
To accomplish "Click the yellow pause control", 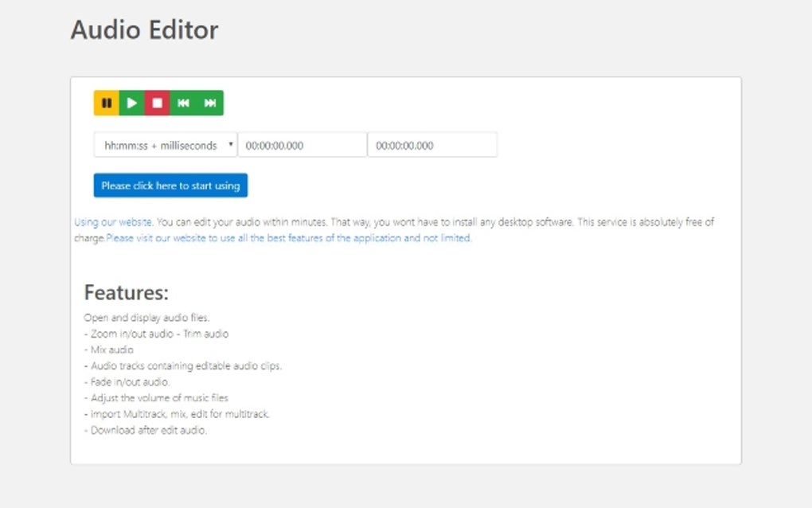I will tap(106, 102).
